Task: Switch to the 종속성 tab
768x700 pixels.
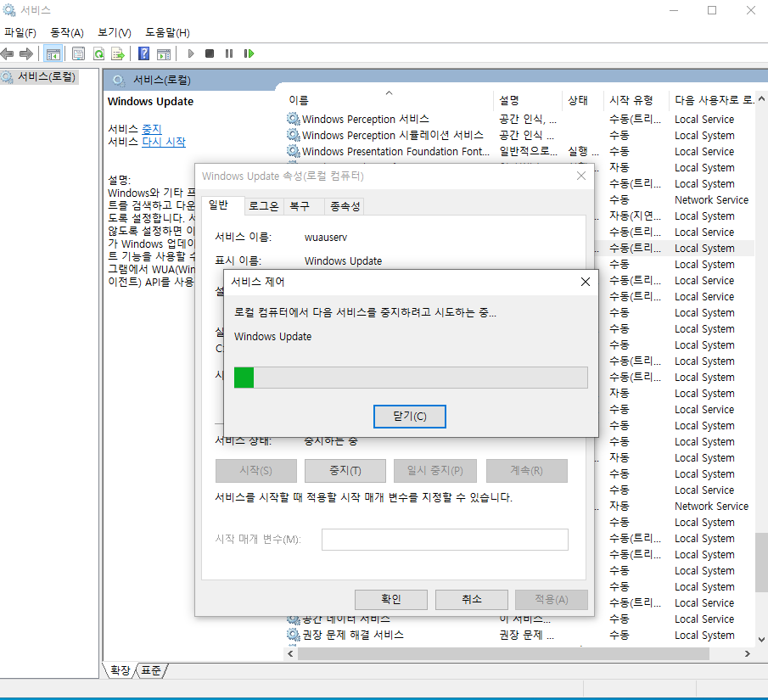Action: 345,206
